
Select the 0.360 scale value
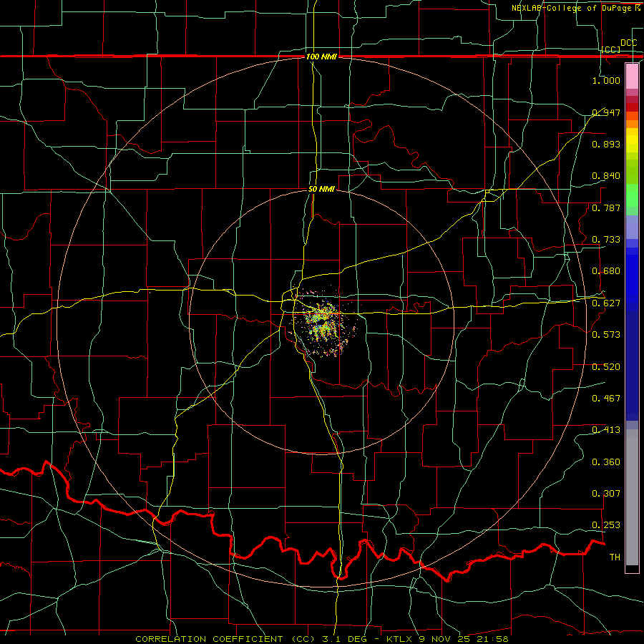coord(606,462)
